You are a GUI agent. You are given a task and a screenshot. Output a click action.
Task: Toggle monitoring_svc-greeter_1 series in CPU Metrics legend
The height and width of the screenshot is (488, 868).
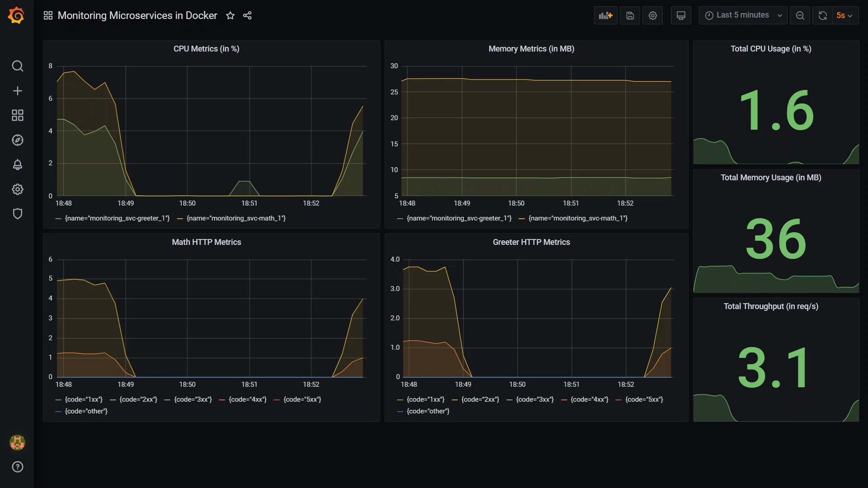click(117, 218)
